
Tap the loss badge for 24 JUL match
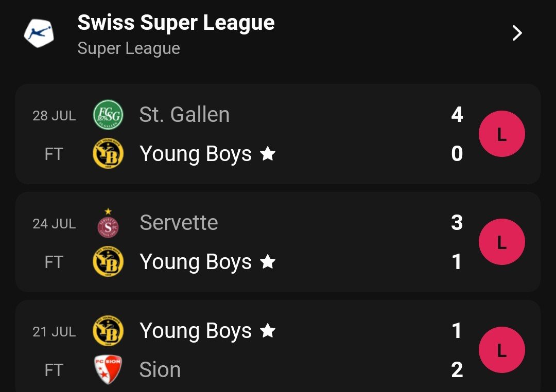[502, 242]
